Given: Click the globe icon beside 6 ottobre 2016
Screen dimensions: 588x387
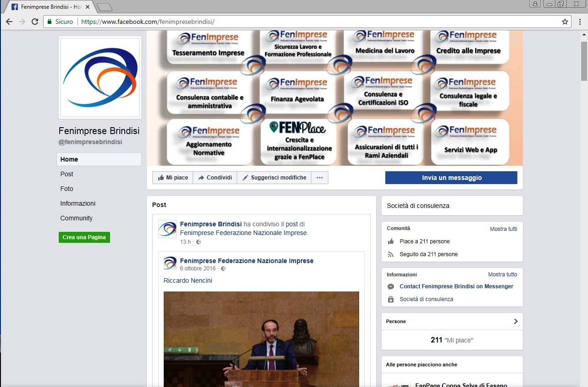Looking at the screenshot, I should coord(223,269).
